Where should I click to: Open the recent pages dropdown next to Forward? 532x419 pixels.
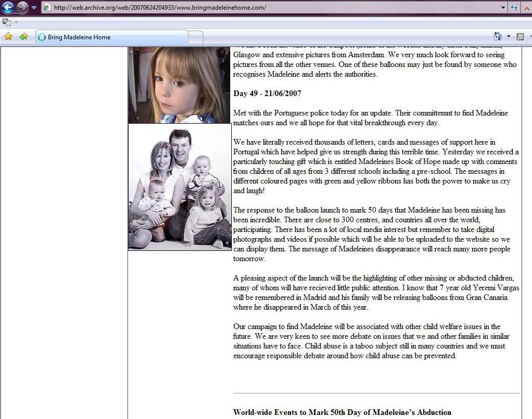pyautogui.click(x=34, y=8)
